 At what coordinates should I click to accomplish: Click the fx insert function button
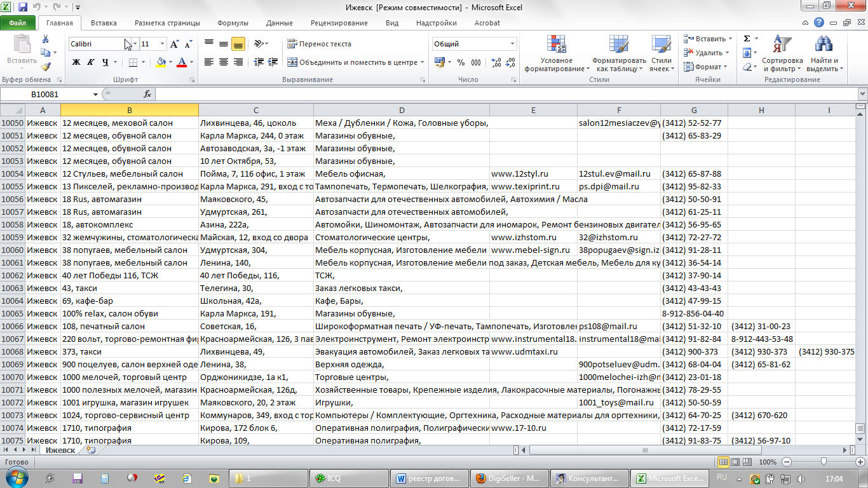[x=147, y=94]
